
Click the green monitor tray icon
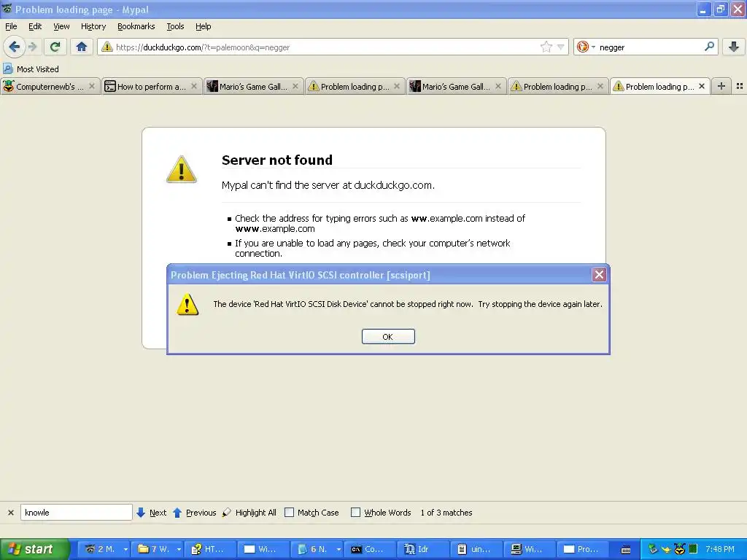click(693, 549)
